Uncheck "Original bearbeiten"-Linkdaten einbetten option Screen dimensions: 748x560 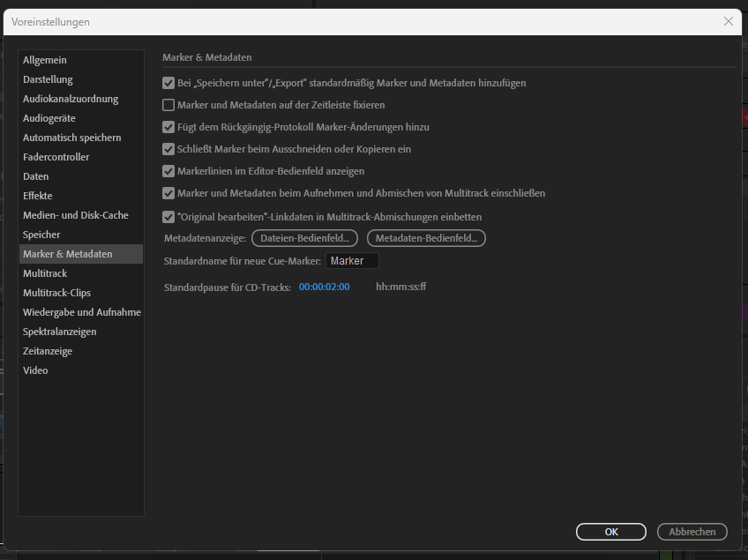coord(168,216)
